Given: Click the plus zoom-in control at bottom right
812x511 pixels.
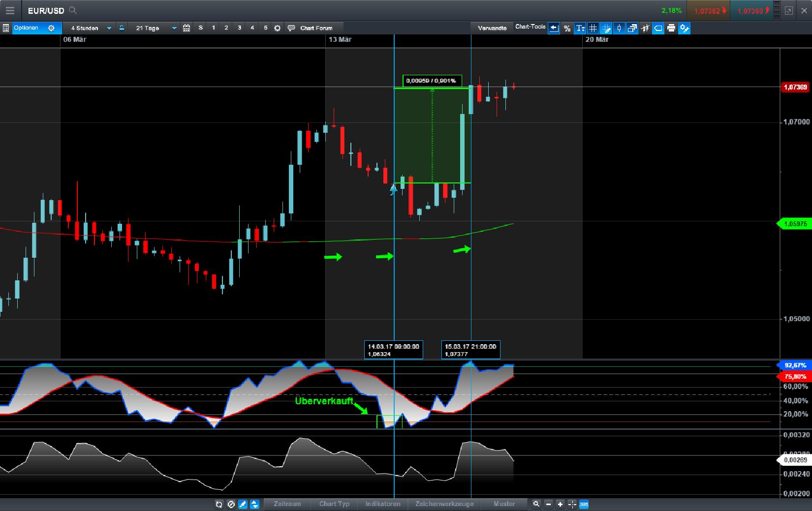Looking at the screenshot, I should pyautogui.click(x=561, y=504).
